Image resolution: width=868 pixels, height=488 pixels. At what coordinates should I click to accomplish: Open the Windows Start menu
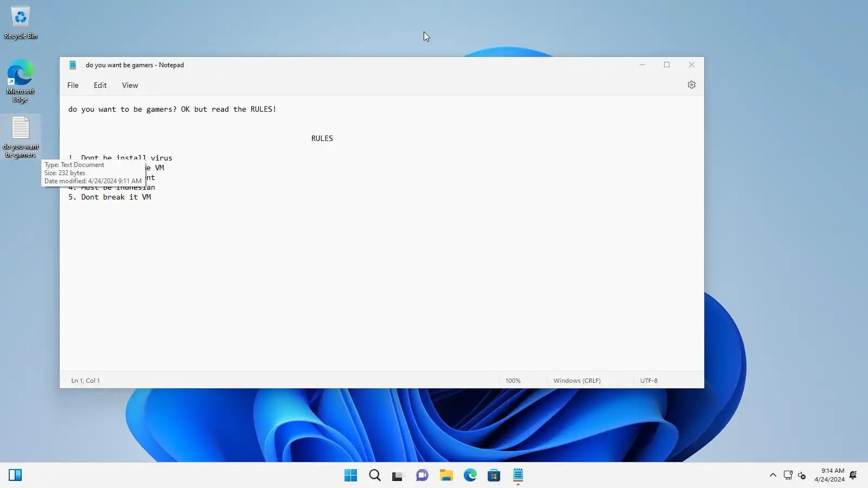coord(351,476)
